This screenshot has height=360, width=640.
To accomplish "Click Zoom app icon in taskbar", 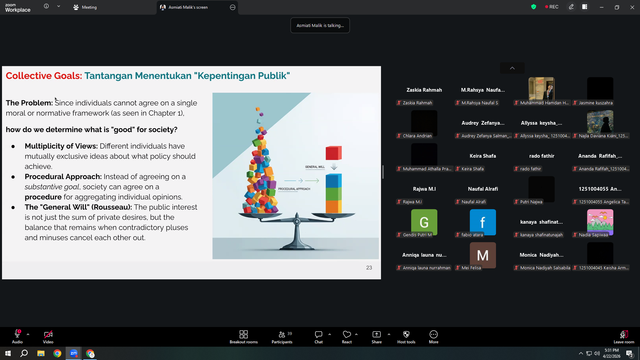I will click(x=74, y=353).
